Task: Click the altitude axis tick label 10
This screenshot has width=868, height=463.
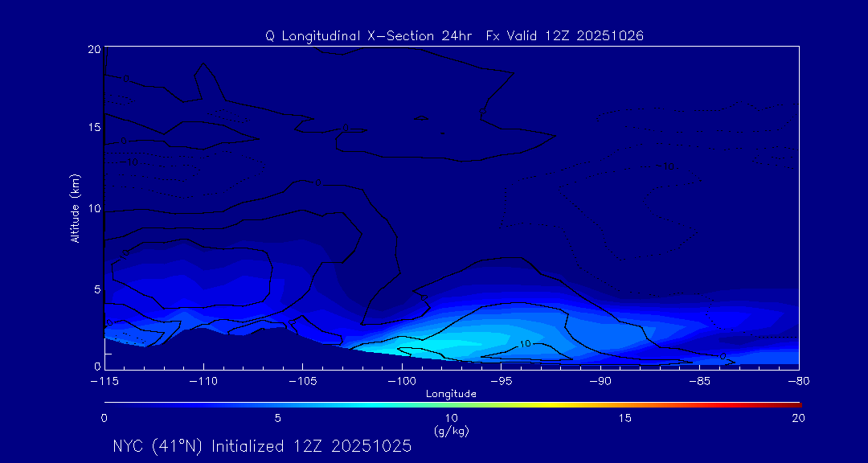Action: coord(93,208)
